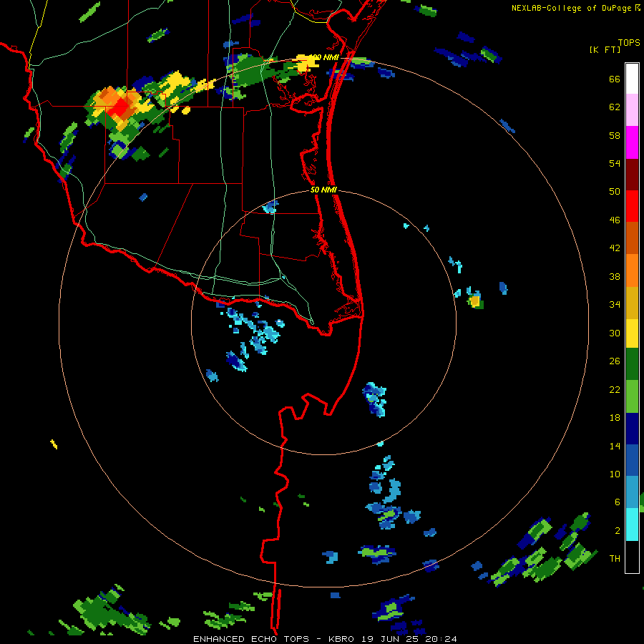Click the '66' legend value
644x644 pixels.
tap(615, 79)
